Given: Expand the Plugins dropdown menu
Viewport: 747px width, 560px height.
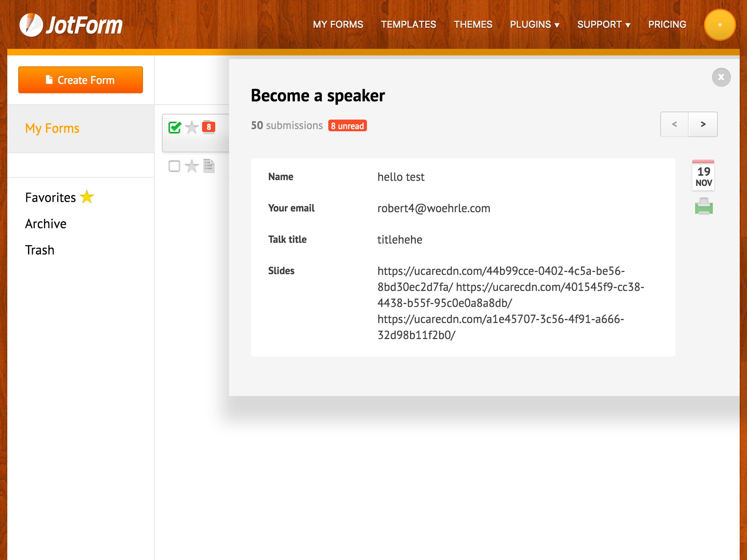Looking at the screenshot, I should coord(534,24).
